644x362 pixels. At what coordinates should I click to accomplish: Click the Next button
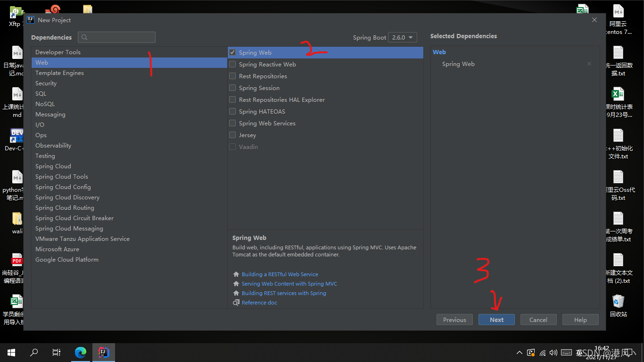[496, 320]
